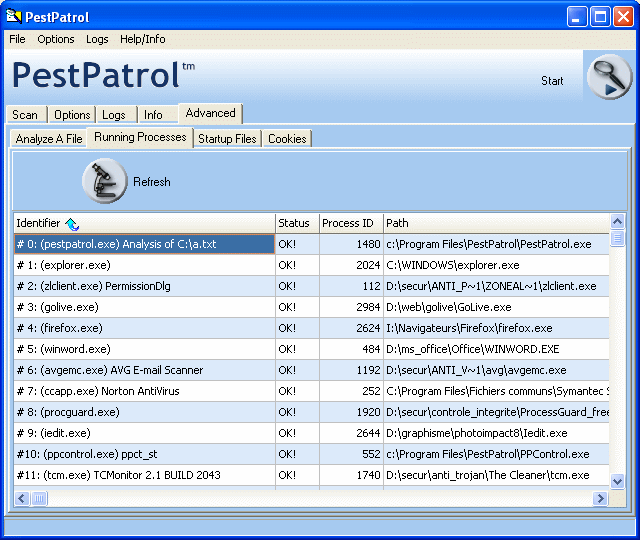Viewport: 640px width, 540px height.
Task: Click the vertical scrollbar down arrow
Action: tap(618, 481)
